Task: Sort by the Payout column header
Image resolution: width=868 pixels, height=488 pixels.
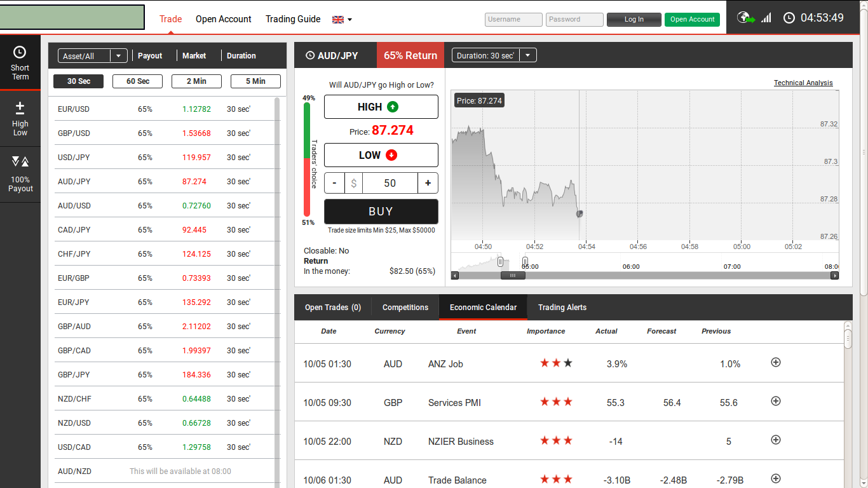Action: coord(150,56)
